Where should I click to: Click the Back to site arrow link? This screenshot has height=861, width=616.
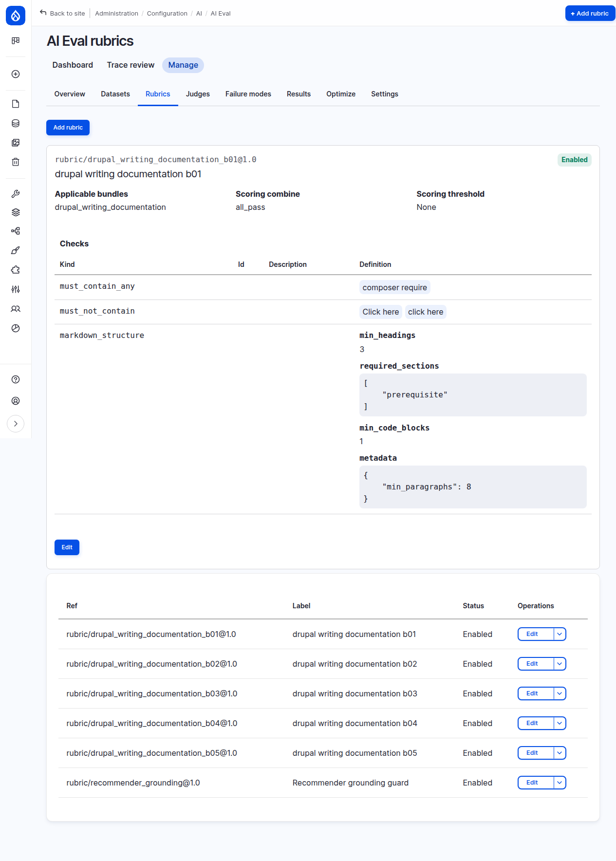click(x=62, y=13)
